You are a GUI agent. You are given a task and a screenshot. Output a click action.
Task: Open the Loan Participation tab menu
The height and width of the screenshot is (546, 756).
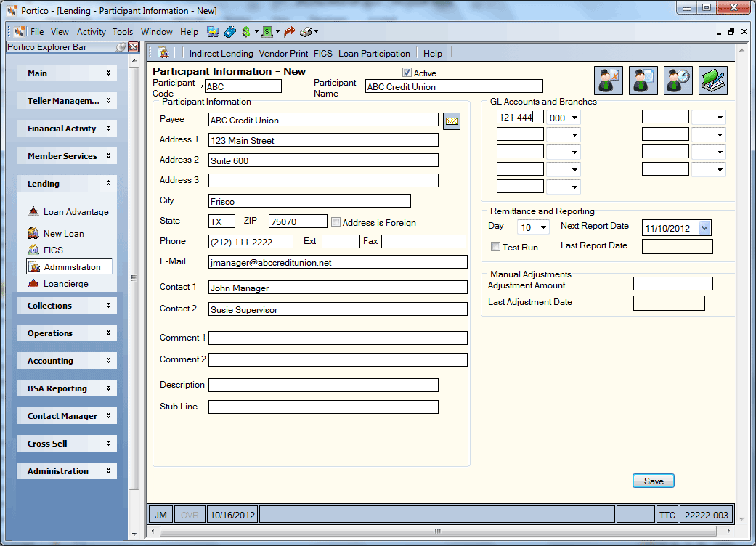(374, 54)
